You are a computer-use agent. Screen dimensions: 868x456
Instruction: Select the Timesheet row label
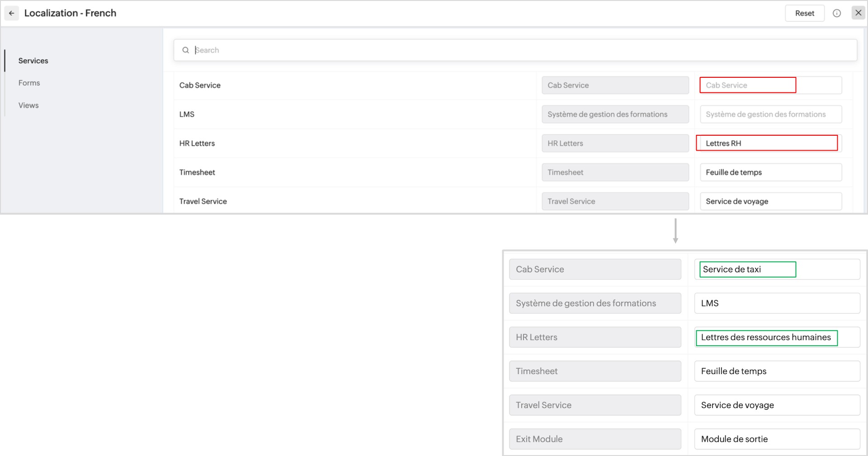(197, 172)
